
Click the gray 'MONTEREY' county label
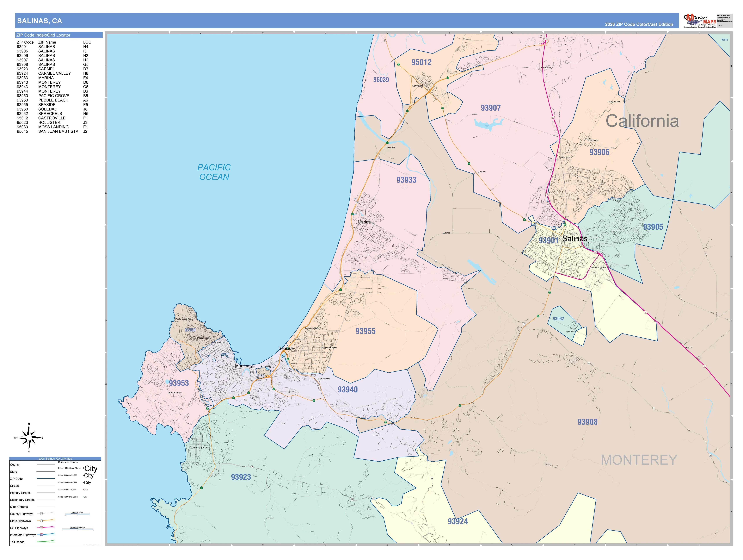click(x=639, y=460)
